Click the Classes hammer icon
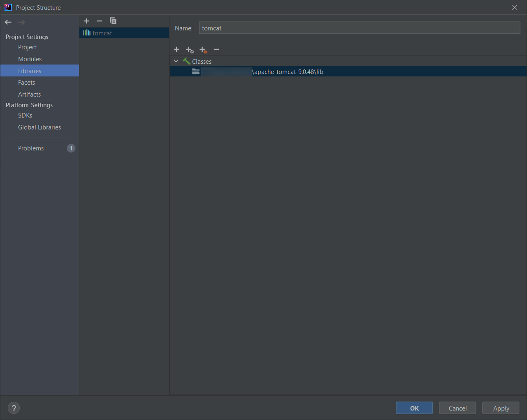The image size is (527, 420). click(186, 61)
